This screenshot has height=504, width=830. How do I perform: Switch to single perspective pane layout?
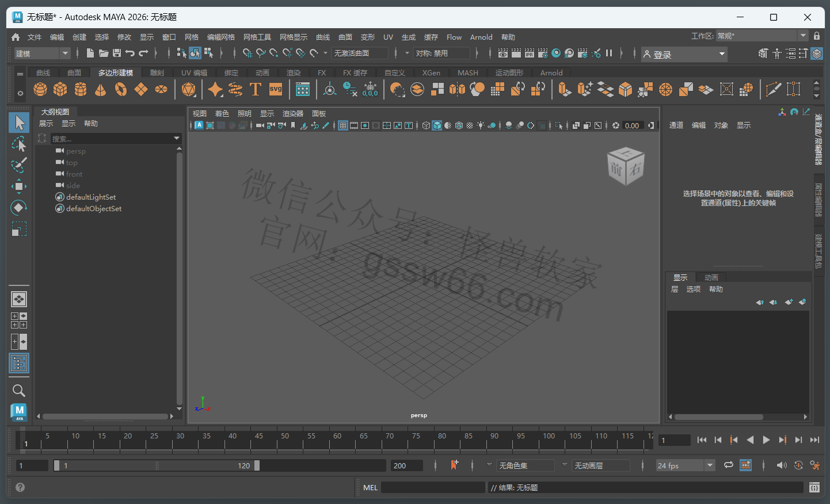(x=19, y=299)
